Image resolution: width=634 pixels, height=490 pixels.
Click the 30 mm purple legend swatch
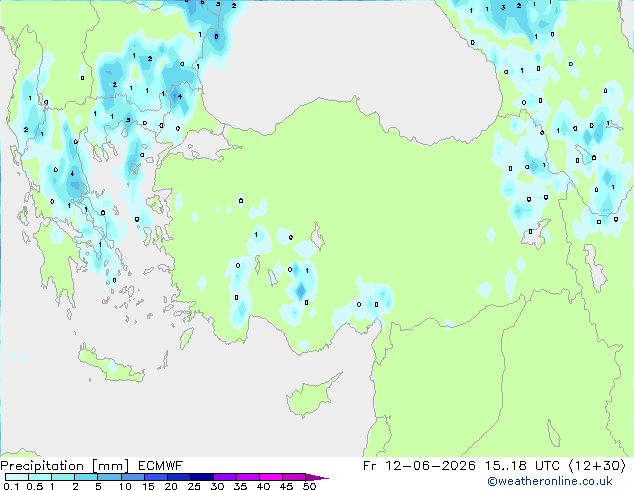225,477
